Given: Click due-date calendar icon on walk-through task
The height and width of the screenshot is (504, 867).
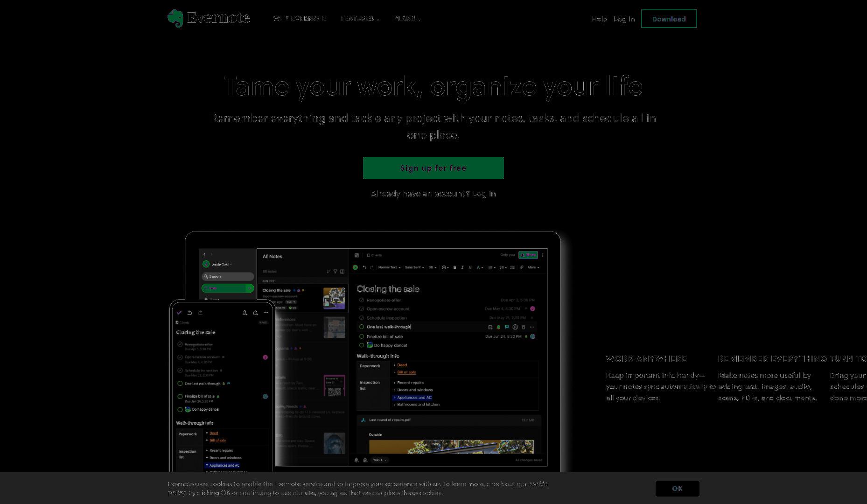Looking at the screenshot, I should [x=490, y=327].
